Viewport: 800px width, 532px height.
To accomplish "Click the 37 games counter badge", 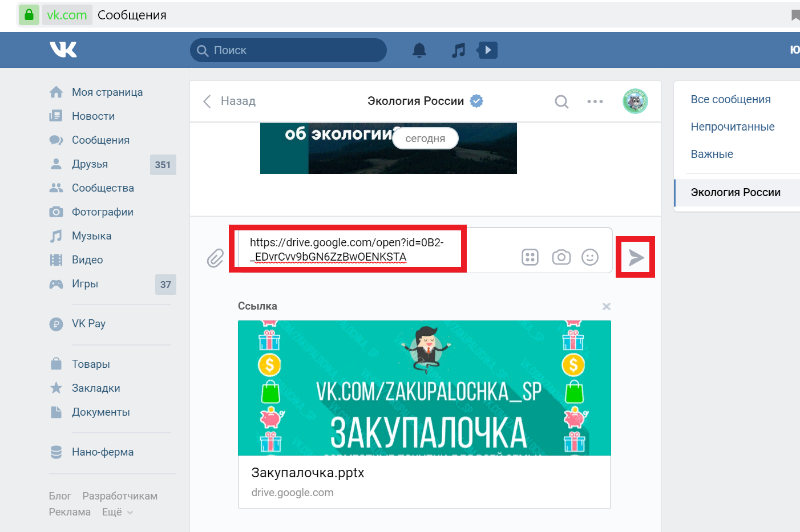I will (x=165, y=285).
